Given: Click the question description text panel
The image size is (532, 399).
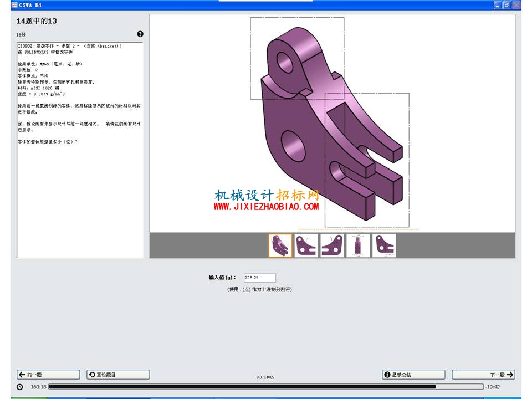Looking at the screenshot, I should pos(80,150).
